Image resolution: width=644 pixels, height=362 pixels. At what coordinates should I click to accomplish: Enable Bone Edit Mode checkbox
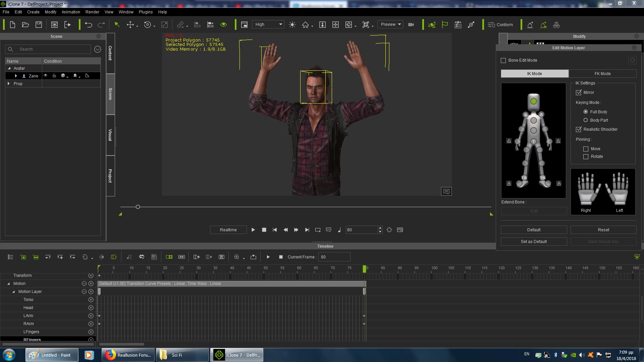tap(503, 60)
